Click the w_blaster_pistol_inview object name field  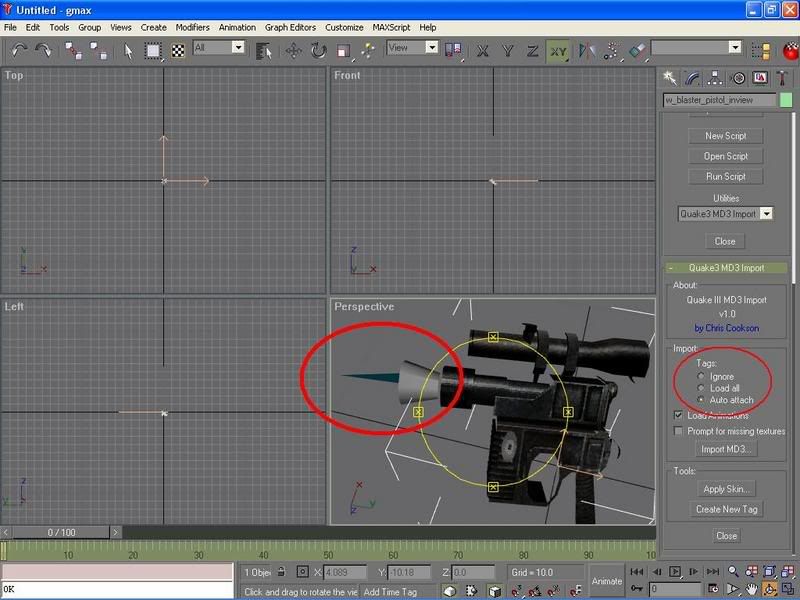pyautogui.click(x=719, y=100)
